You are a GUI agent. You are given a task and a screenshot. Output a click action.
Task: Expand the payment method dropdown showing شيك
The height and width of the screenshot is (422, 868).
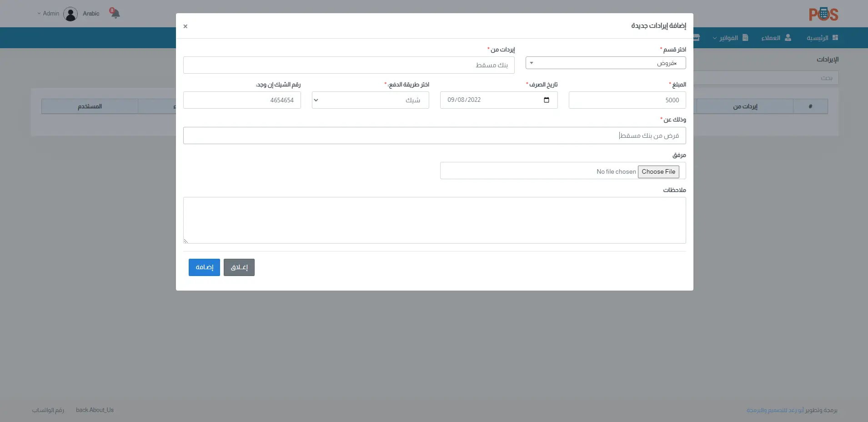point(370,100)
